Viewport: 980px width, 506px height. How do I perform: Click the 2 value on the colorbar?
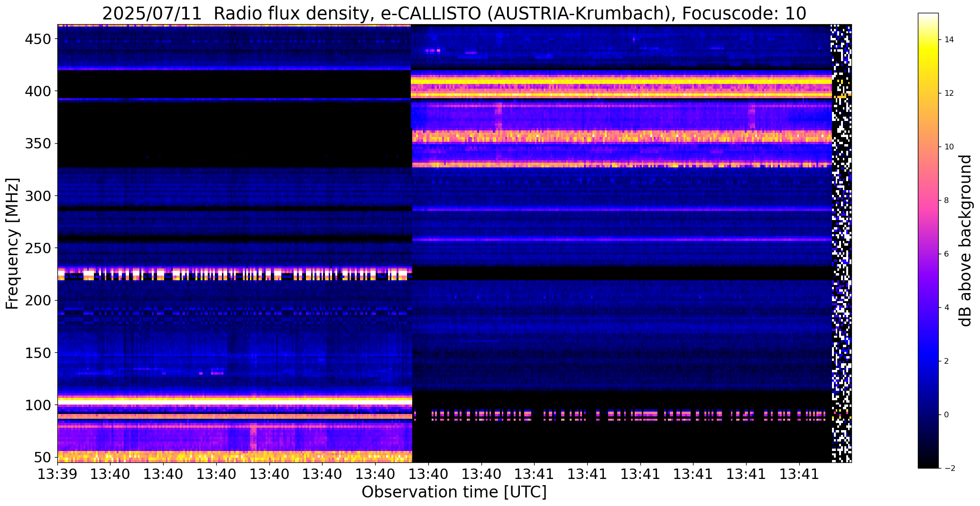click(947, 361)
